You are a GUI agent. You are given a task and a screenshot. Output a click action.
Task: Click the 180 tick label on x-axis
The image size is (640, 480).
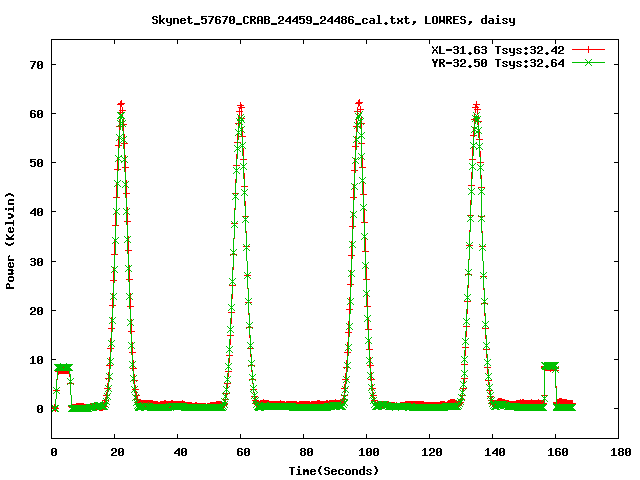(x=617, y=453)
